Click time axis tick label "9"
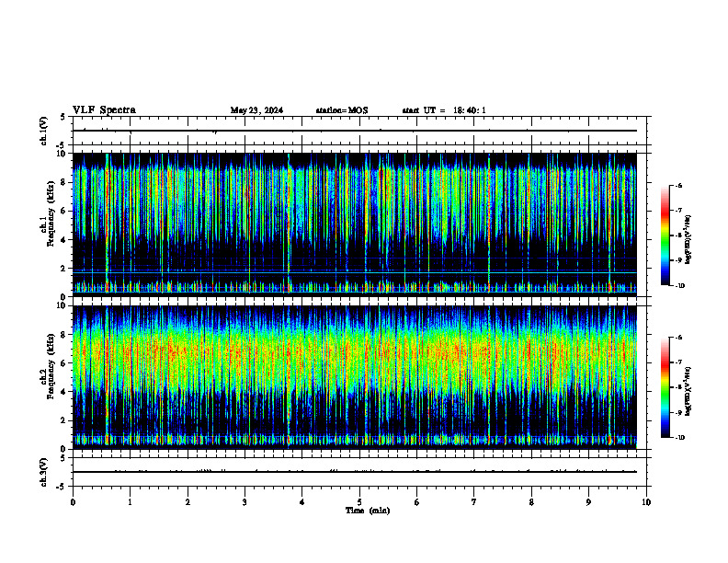The height and width of the screenshot is (563, 728). point(588,502)
